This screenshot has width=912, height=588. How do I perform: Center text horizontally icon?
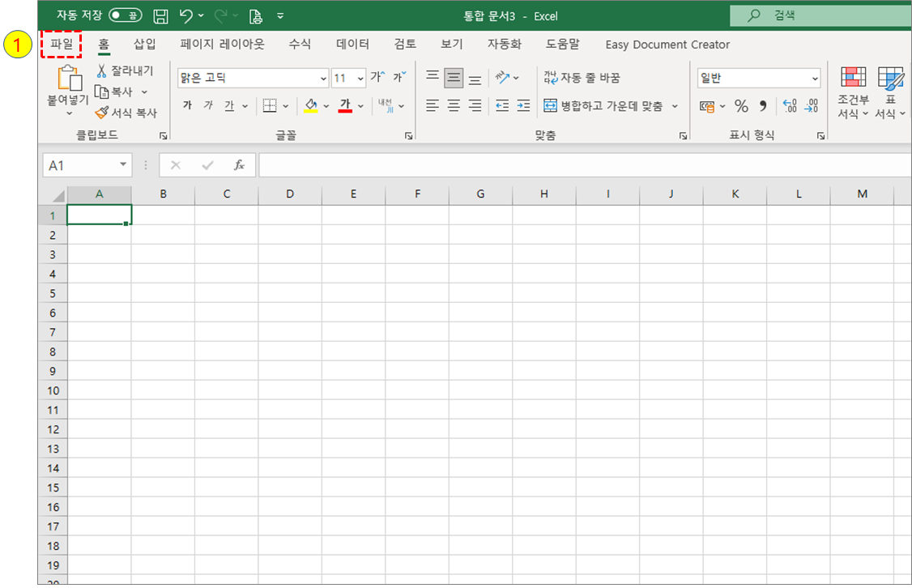pyautogui.click(x=454, y=105)
